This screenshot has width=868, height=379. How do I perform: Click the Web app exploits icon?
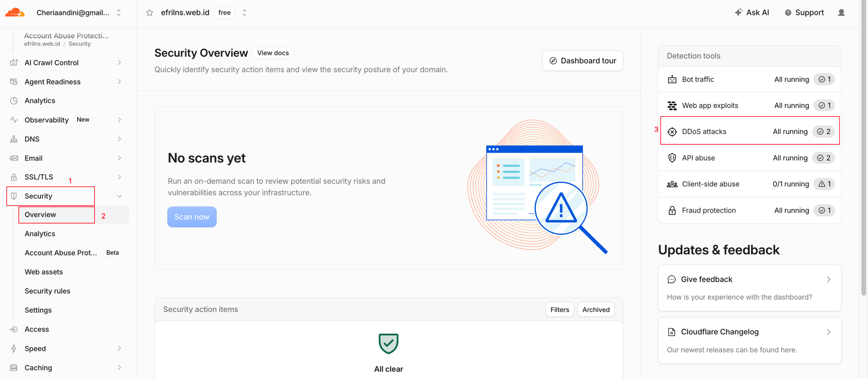point(672,106)
